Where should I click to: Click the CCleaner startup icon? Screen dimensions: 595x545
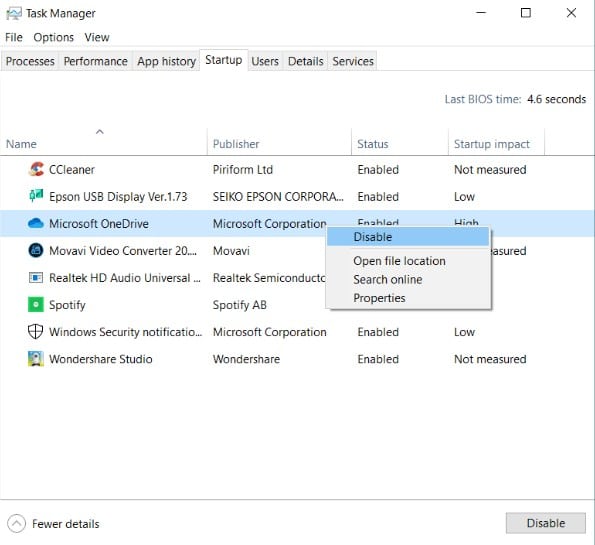tap(36, 169)
